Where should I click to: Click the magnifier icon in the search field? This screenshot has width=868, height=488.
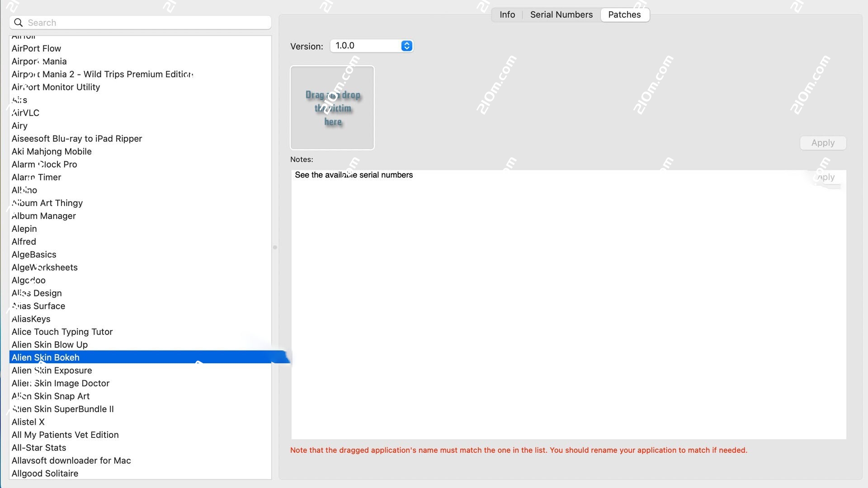pyautogui.click(x=18, y=23)
